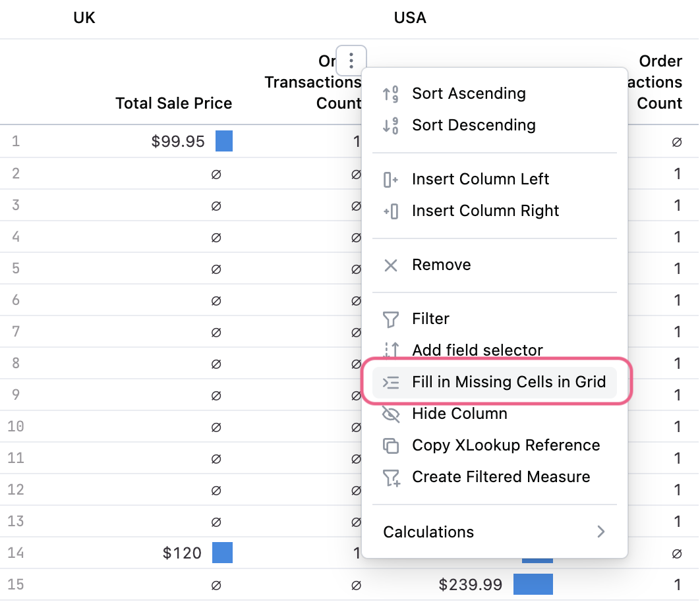The width and height of the screenshot is (700, 602).
Task: Open the Calculations menu entry
Action: coord(428,532)
